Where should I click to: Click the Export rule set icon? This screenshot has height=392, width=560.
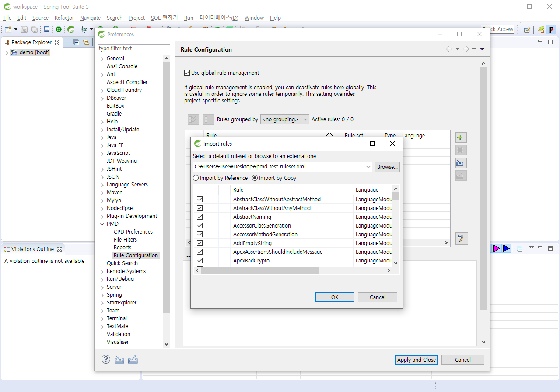pos(461,175)
